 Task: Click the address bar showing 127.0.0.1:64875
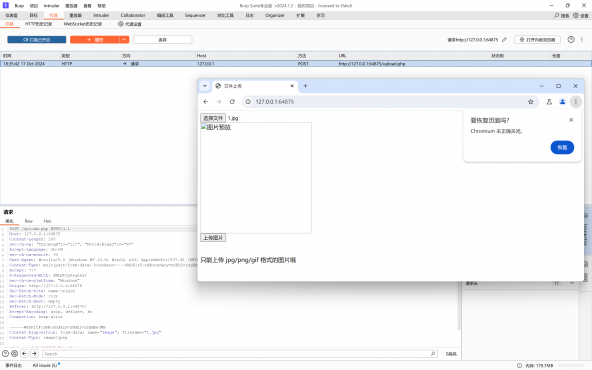[390, 102]
